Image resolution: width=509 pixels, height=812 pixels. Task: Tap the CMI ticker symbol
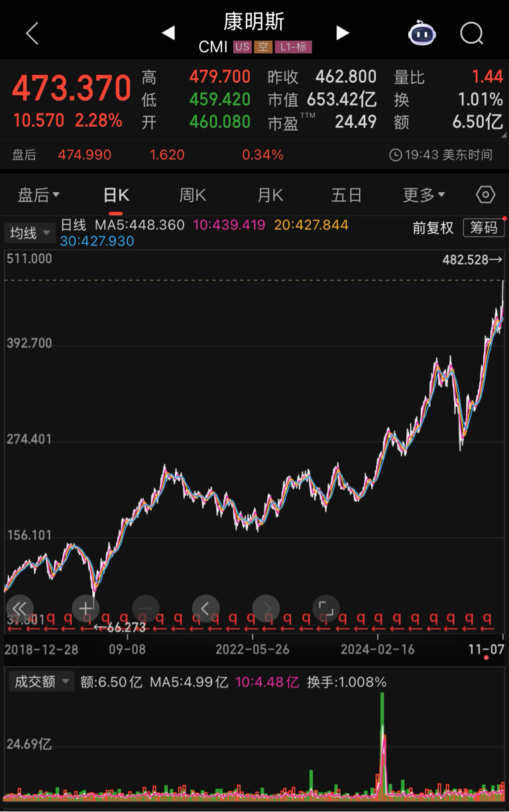(213, 47)
